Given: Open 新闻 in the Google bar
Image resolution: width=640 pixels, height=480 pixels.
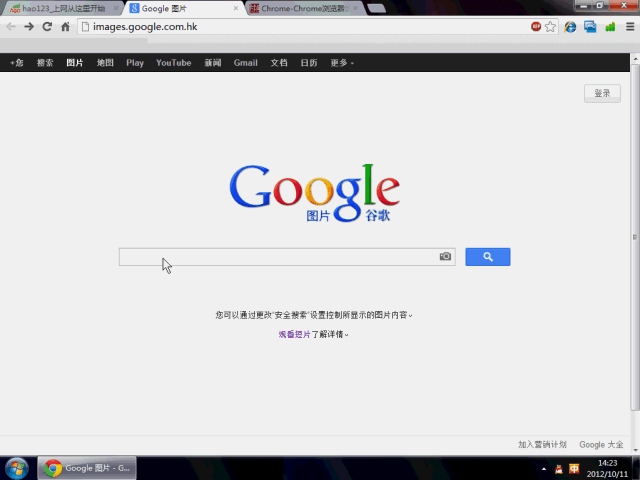Looking at the screenshot, I should [213, 63].
